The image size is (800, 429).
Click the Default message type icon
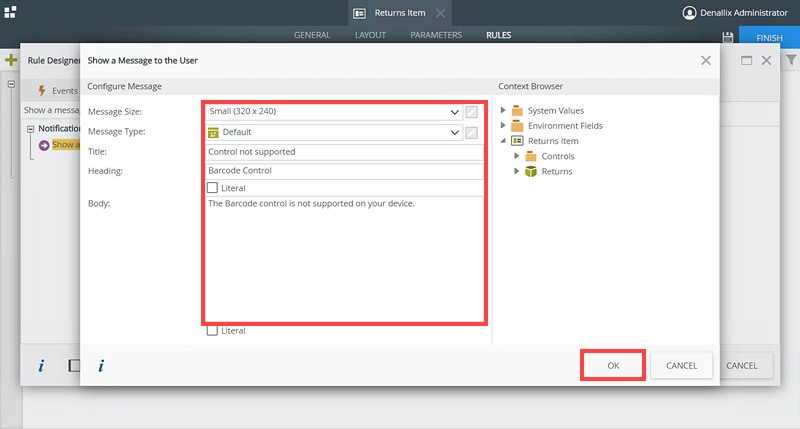click(213, 133)
